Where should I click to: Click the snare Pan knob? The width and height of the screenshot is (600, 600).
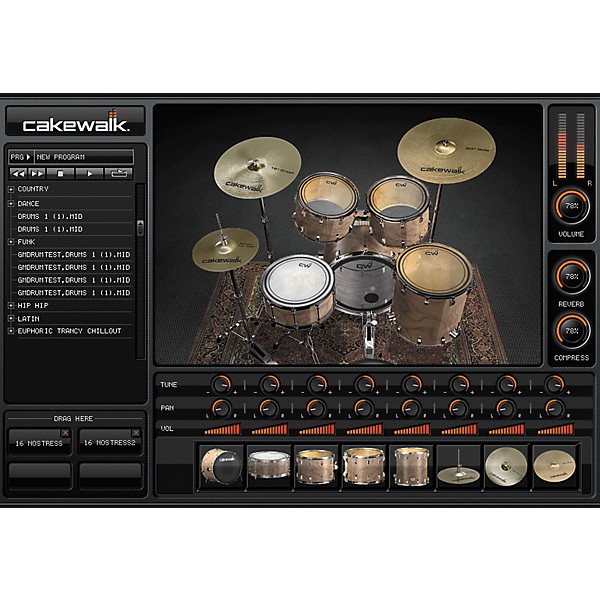269,409
